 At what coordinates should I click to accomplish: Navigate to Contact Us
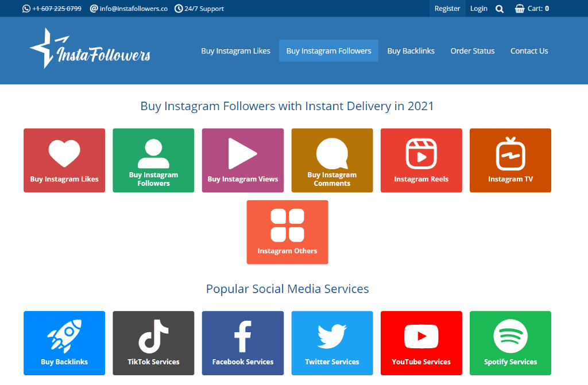tap(529, 51)
